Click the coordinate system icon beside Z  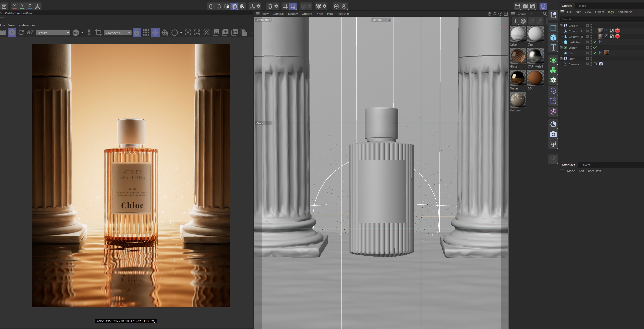point(38,6)
